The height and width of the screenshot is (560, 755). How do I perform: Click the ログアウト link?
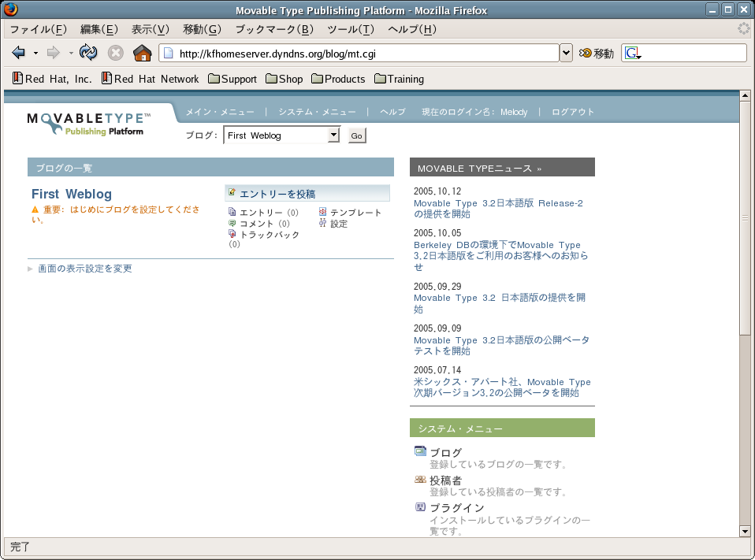tap(573, 112)
